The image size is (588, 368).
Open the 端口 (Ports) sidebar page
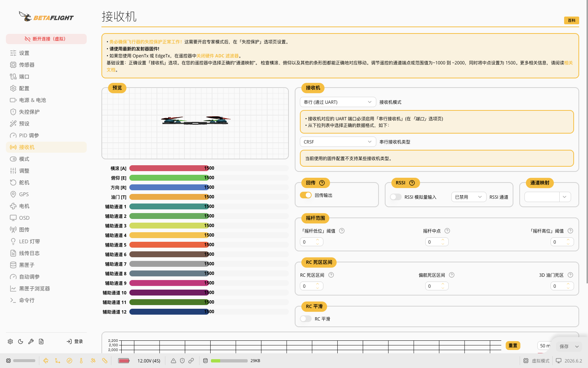pyautogui.click(x=46, y=77)
